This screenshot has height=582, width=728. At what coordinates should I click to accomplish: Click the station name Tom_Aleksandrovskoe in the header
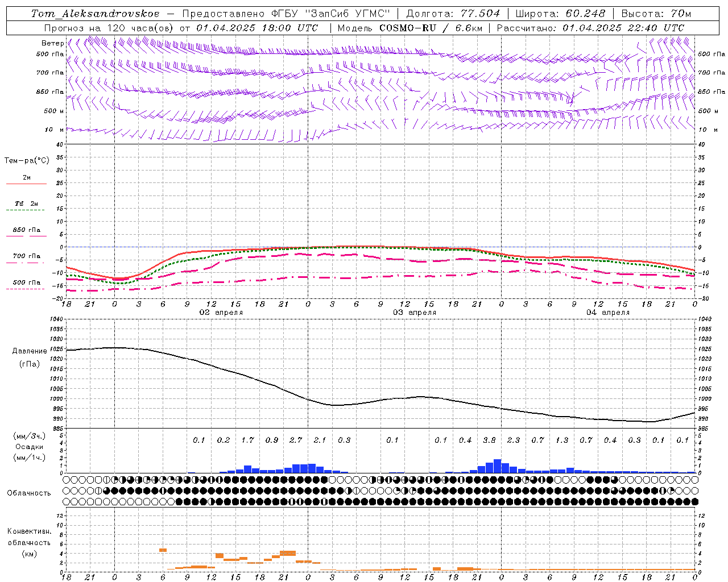click(x=96, y=14)
